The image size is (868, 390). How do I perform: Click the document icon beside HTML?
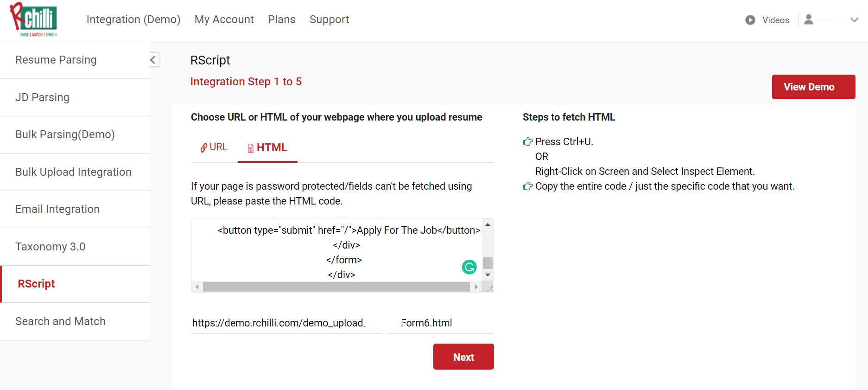click(250, 148)
